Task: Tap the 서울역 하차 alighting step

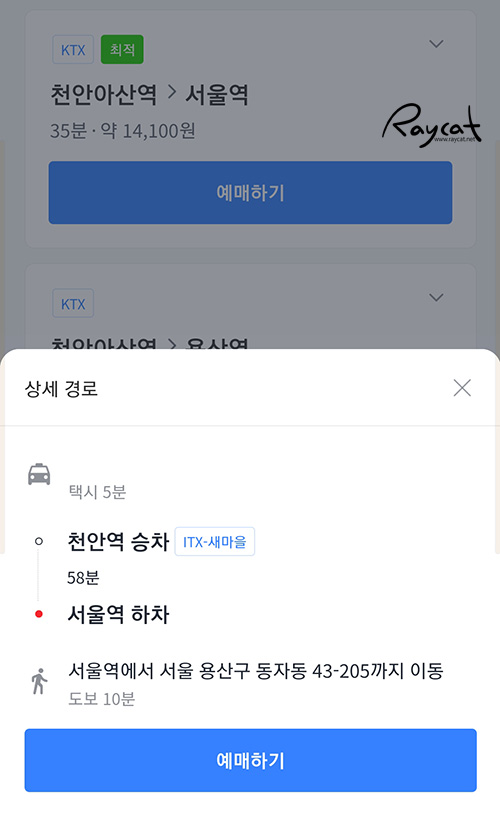Action: [118, 614]
